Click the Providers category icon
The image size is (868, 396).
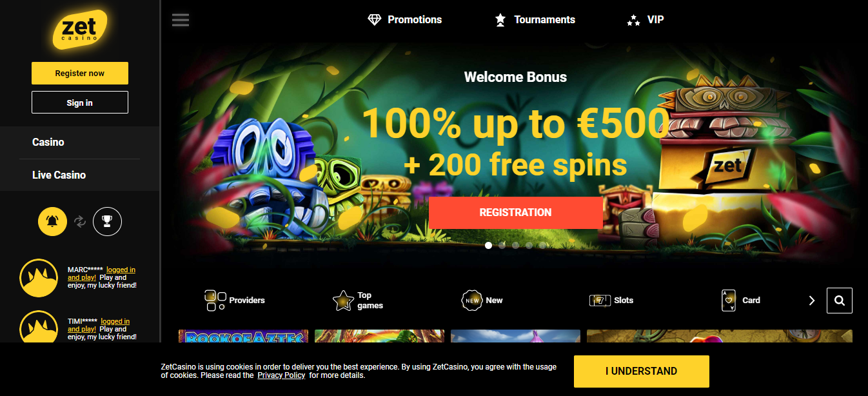tap(215, 301)
